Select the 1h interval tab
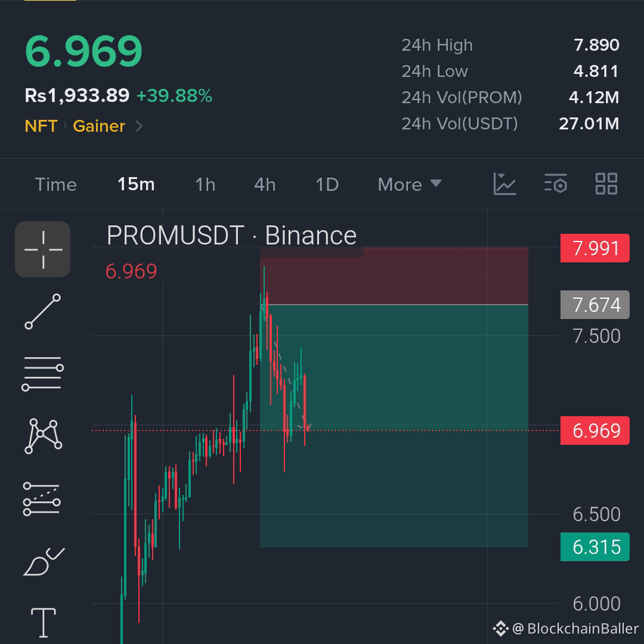Viewport: 644px width, 644px height. tap(205, 184)
